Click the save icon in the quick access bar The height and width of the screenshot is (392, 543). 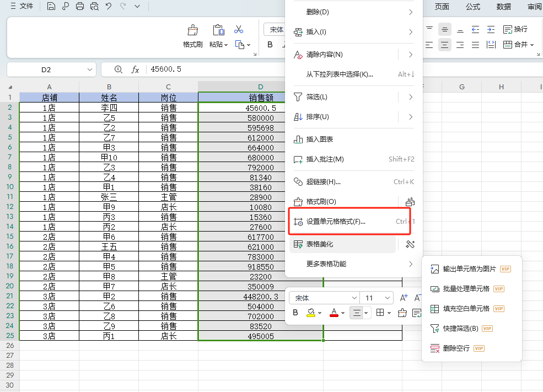click(51, 6)
